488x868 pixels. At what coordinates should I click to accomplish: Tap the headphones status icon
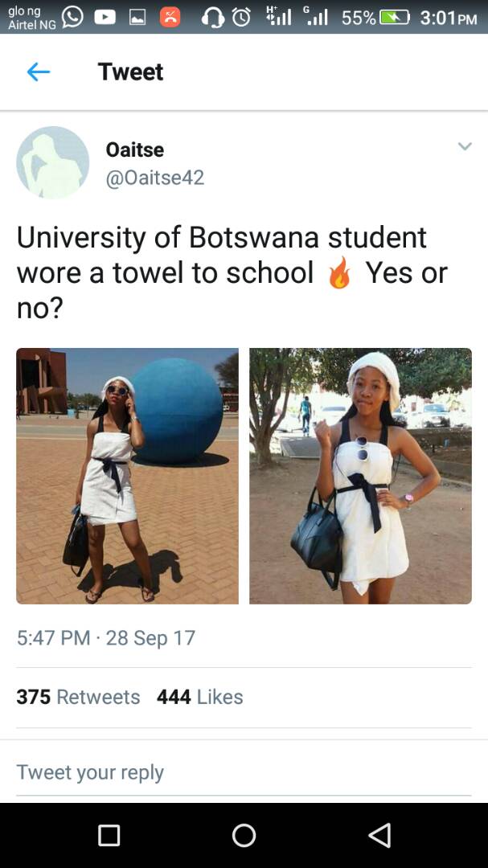[213, 18]
